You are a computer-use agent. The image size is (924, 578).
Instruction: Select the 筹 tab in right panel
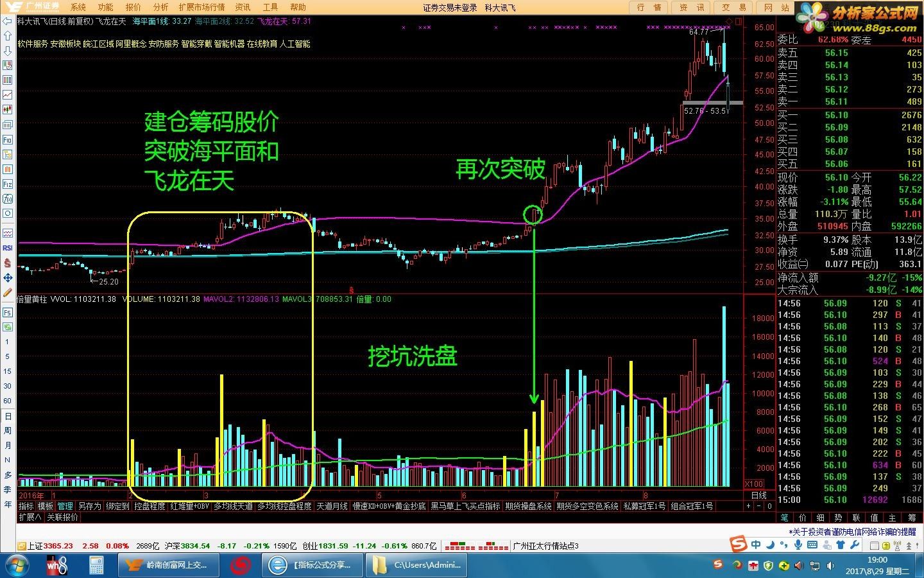coord(911,517)
